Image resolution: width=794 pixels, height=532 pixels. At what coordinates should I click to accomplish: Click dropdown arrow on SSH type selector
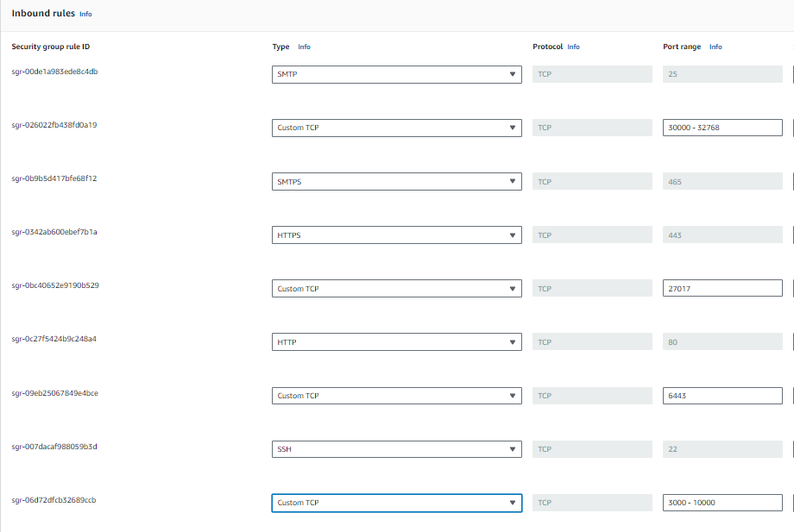click(513, 449)
